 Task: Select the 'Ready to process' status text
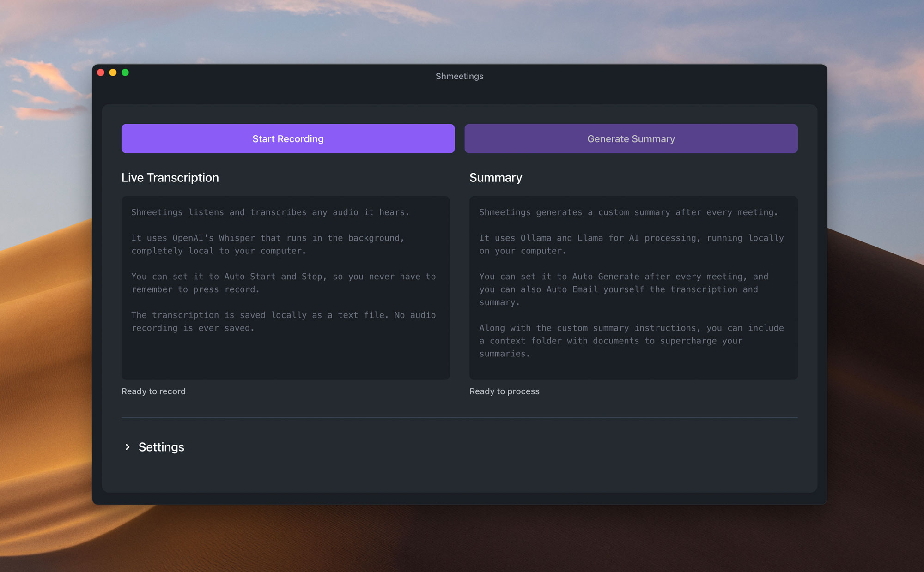[505, 391]
